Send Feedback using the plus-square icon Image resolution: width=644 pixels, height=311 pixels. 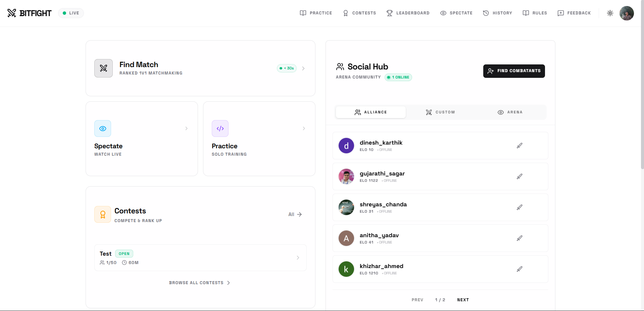click(x=560, y=13)
